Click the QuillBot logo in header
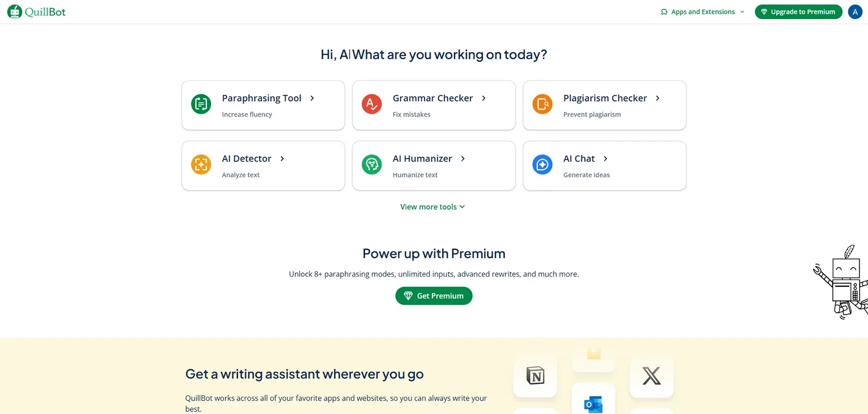The height and width of the screenshot is (414, 868). [x=36, y=12]
